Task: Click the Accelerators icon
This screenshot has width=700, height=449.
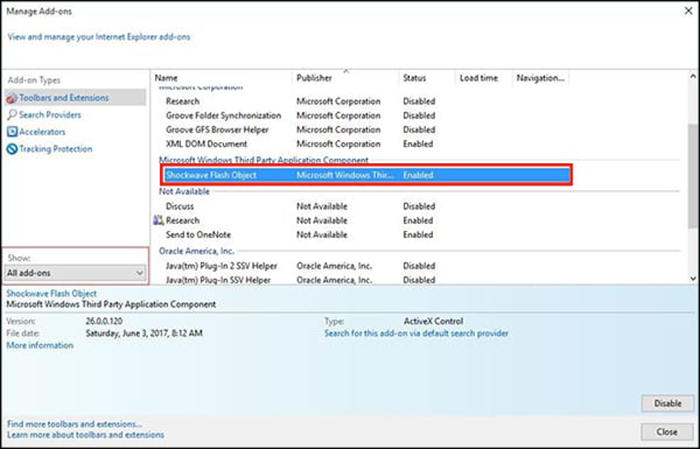Action: (12, 132)
